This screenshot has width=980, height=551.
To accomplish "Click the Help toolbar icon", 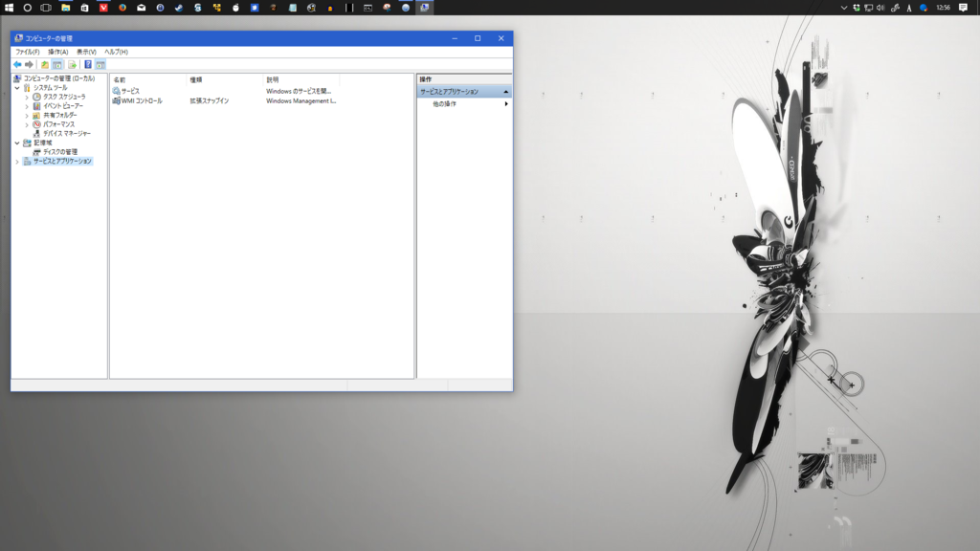I will (x=88, y=64).
